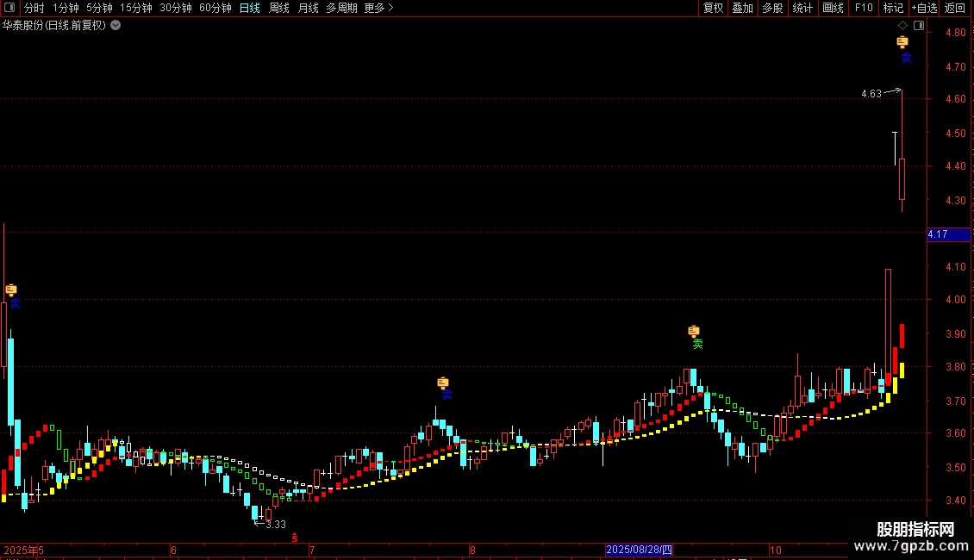Open the note icon above the late-July peak
Image resolution: width=974 pixels, height=560 pixels.
(x=443, y=383)
